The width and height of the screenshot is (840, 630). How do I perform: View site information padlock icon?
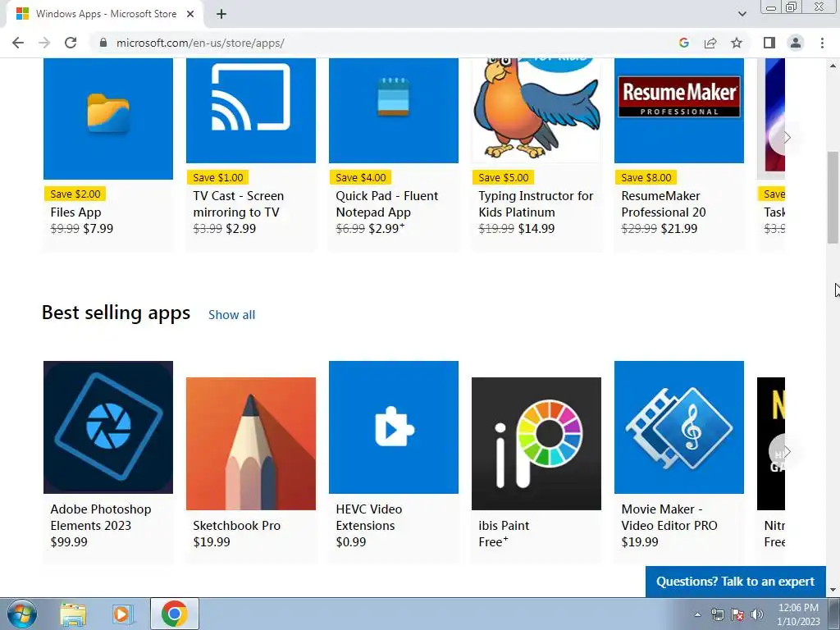coord(103,43)
